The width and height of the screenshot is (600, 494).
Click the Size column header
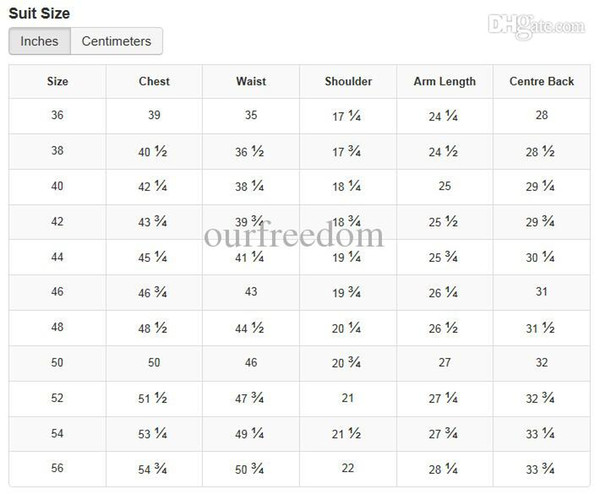[x=57, y=81]
